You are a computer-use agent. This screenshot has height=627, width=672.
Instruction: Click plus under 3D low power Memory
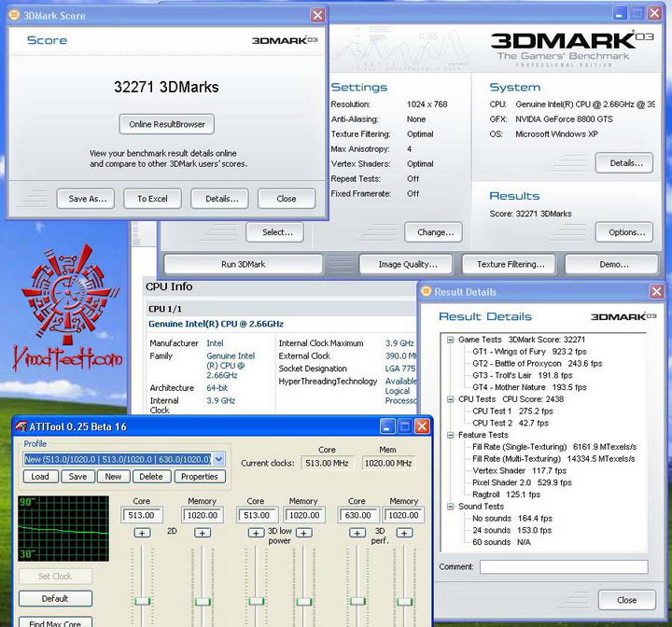[x=304, y=533]
